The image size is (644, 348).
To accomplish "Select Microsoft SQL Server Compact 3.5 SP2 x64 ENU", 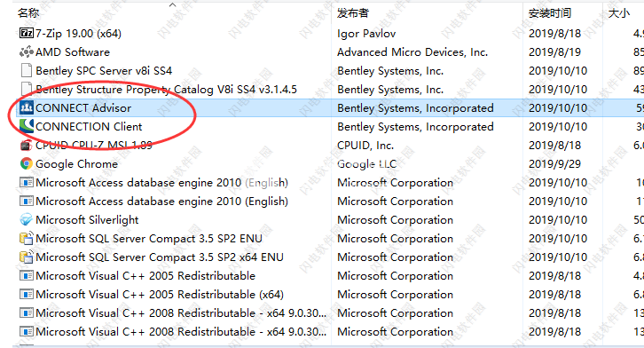I will click(160, 257).
